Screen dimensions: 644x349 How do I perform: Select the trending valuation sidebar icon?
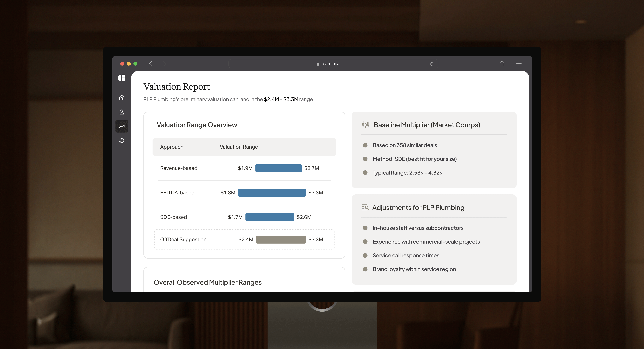pyautogui.click(x=122, y=126)
